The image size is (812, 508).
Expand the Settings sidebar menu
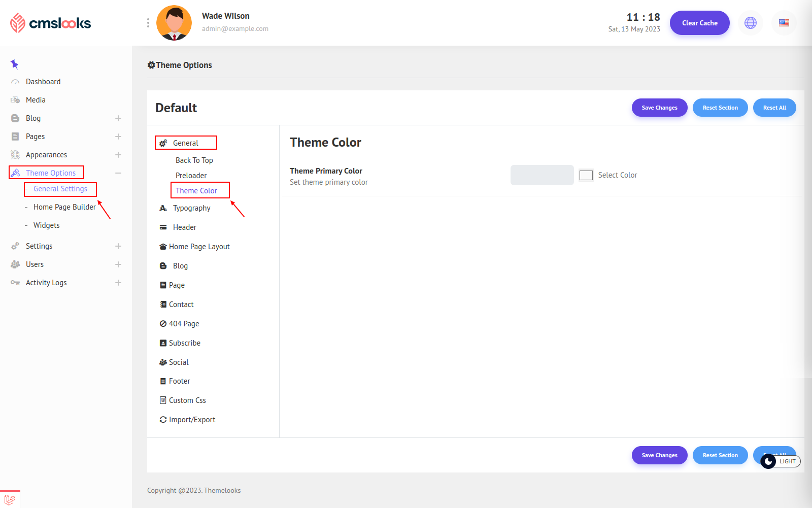click(x=118, y=246)
